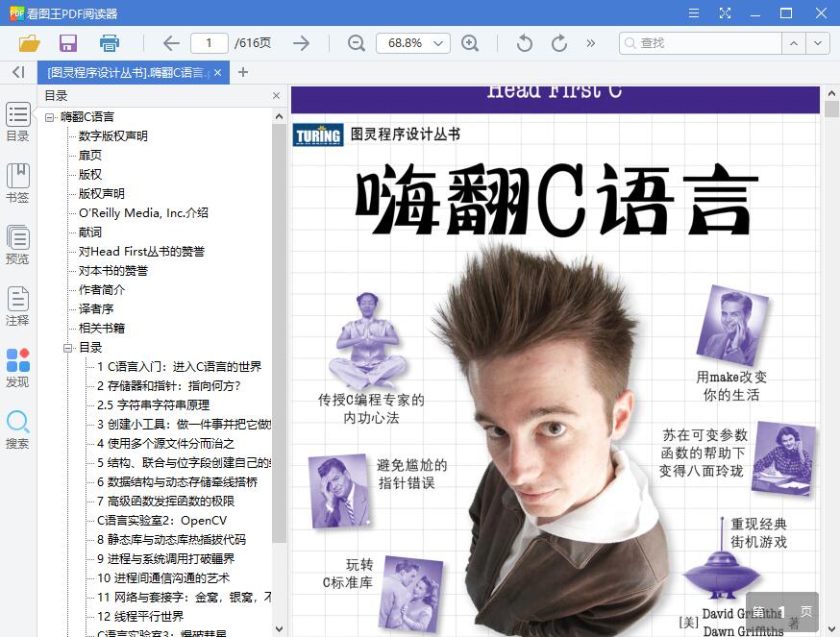The height and width of the screenshot is (637, 840).
Task: Click outline panel scrollbar up arrow
Action: coord(279,115)
